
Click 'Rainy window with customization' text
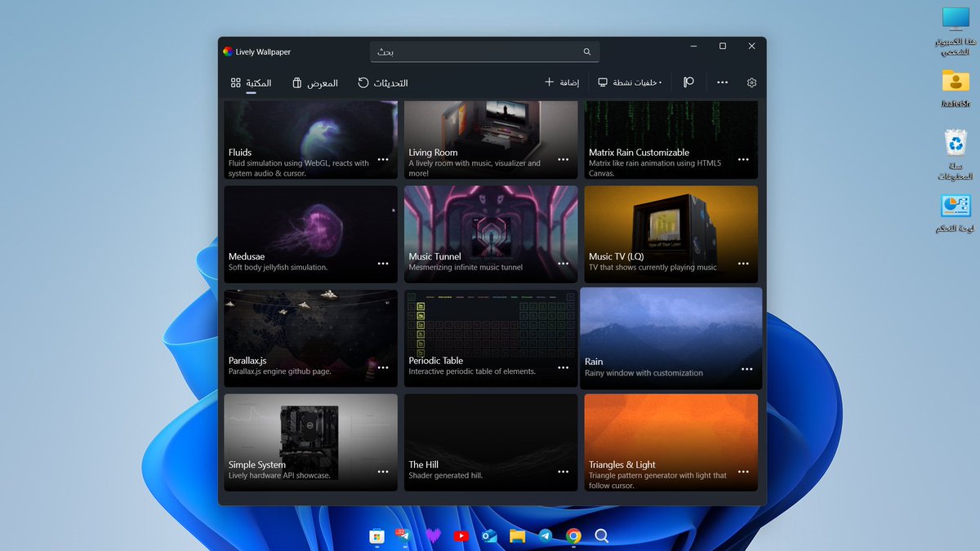644,373
